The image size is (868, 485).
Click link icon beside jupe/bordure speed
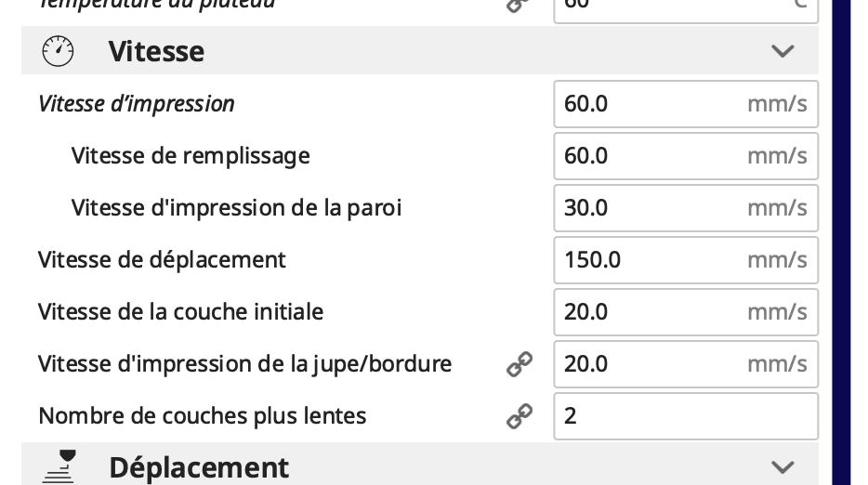(x=519, y=364)
